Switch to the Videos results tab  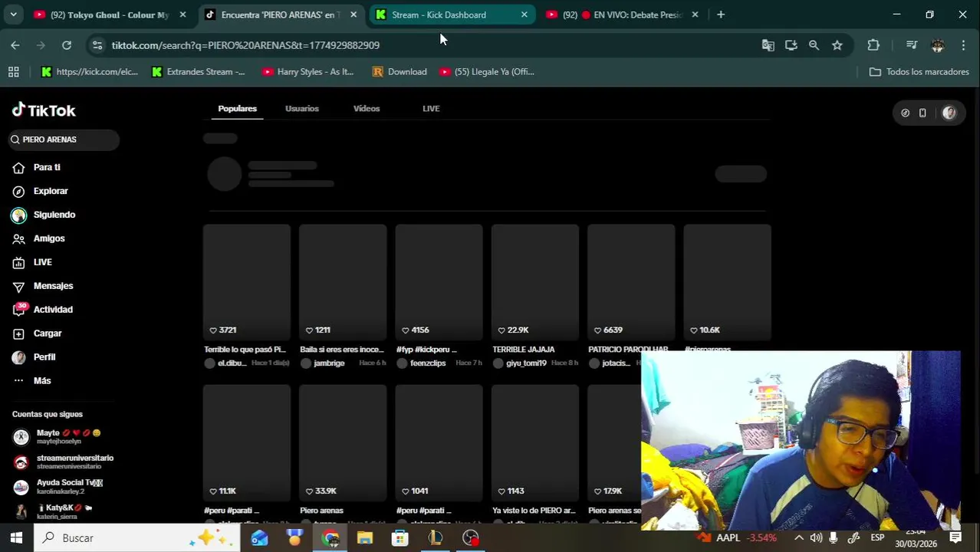pos(367,108)
